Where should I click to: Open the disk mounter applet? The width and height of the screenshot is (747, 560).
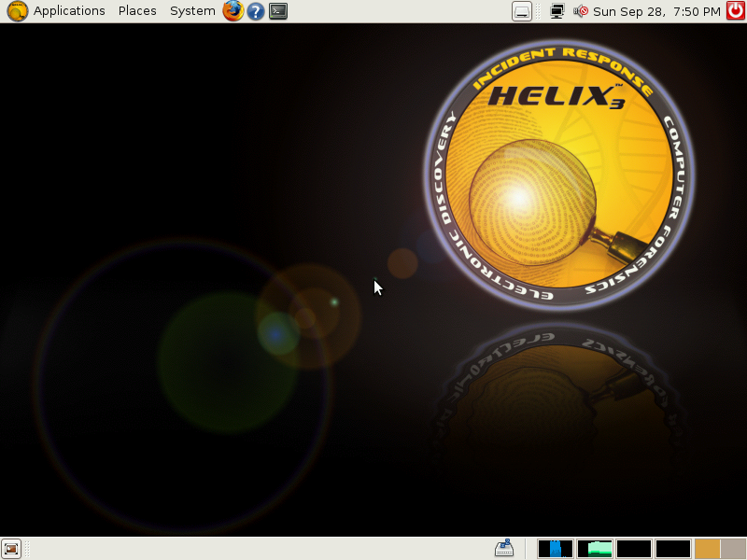pos(522,11)
